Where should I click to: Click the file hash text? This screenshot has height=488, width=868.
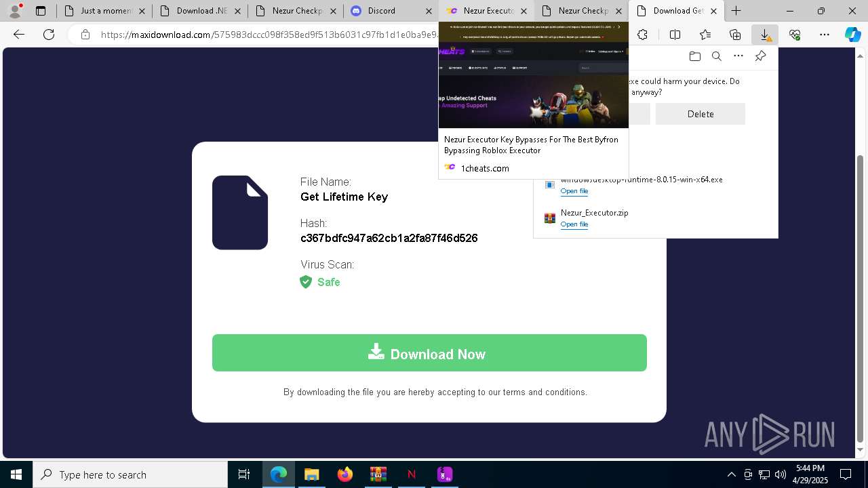(389, 238)
